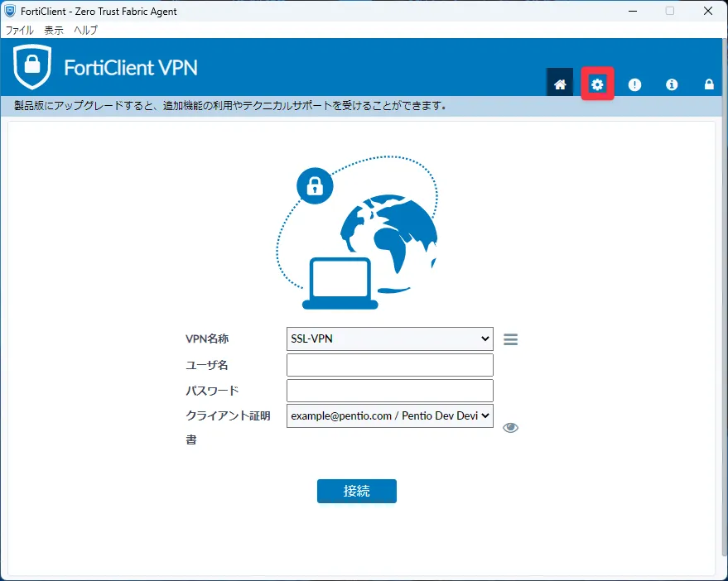The width and height of the screenshot is (728, 581).
Task: Open the VPN hamburger menu icon
Action: pos(510,339)
